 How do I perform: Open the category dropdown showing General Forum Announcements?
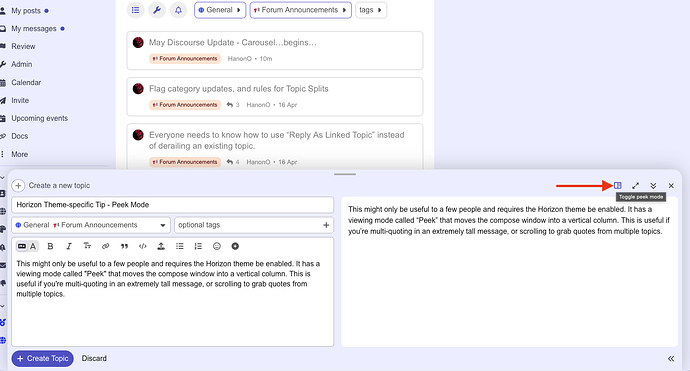point(91,225)
